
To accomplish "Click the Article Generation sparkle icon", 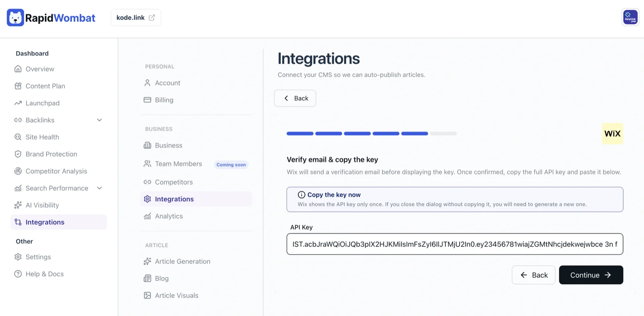I will [x=147, y=262].
